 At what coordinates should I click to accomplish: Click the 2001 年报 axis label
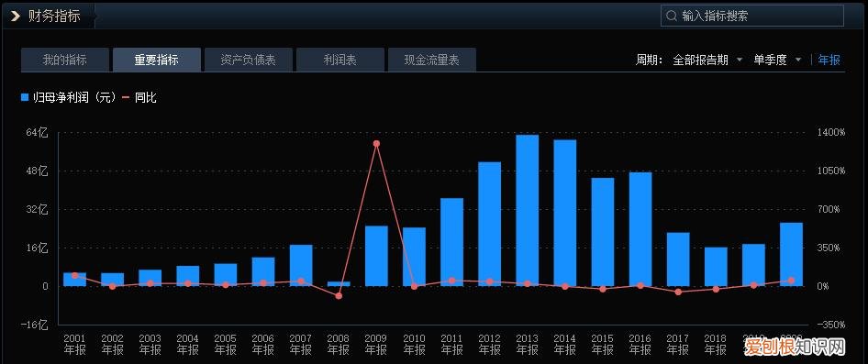74,344
